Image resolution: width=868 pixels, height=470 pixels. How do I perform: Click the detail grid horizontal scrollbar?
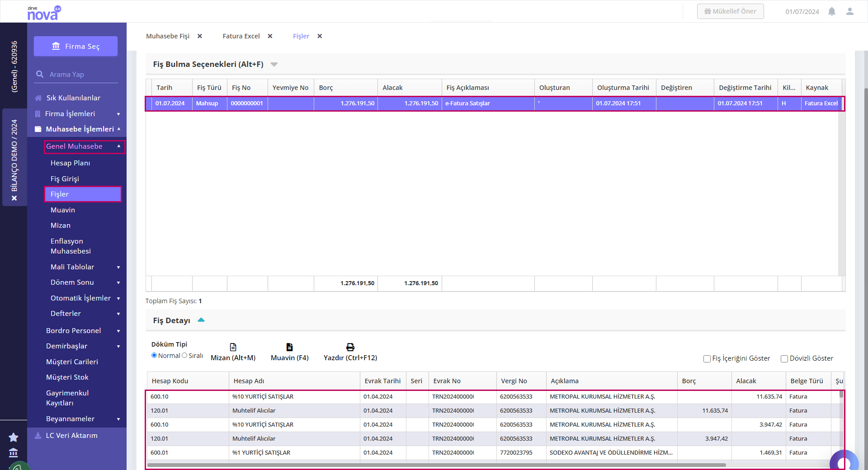tap(436, 465)
